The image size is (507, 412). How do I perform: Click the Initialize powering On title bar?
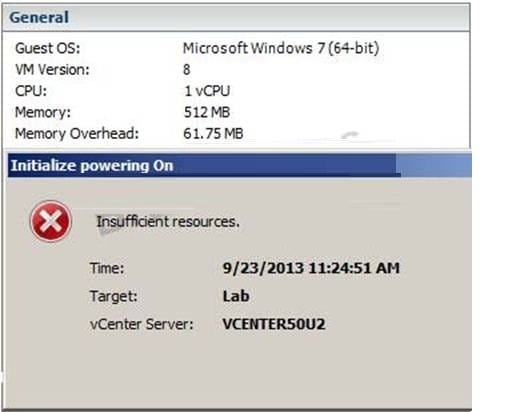[x=239, y=165]
